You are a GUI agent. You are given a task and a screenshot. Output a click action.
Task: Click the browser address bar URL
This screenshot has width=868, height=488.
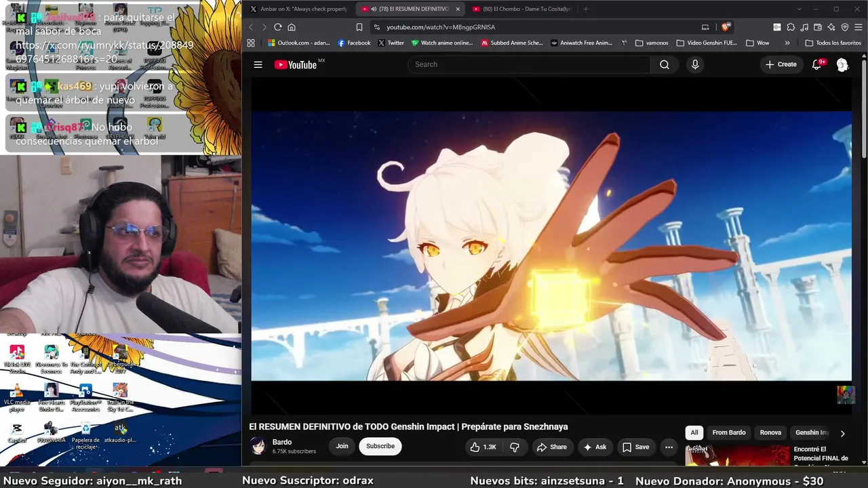pyautogui.click(x=441, y=27)
